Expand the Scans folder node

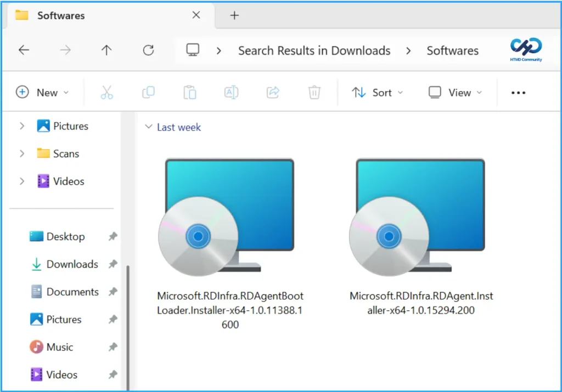22,154
